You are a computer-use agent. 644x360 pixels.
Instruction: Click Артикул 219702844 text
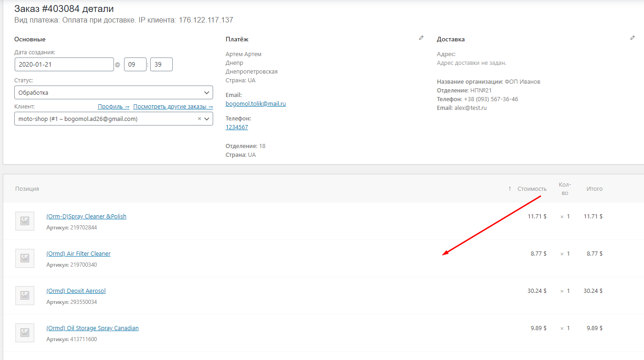point(72,228)
